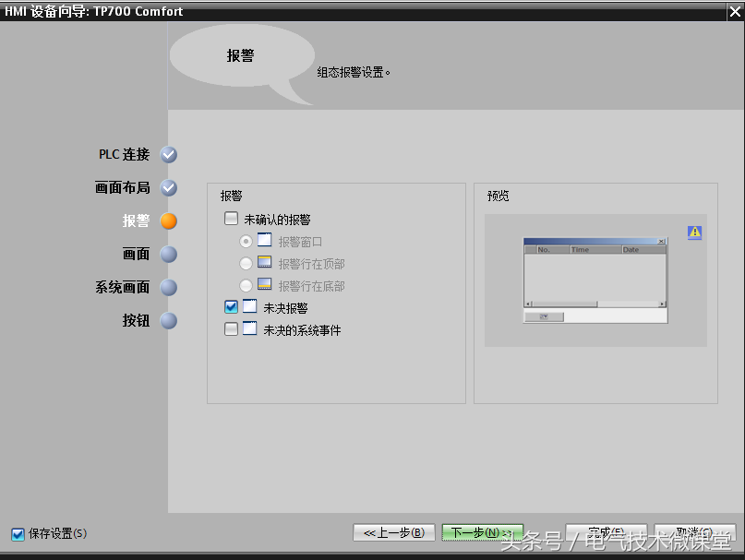Click the <<上一步(B) back button

pos(394,532)
